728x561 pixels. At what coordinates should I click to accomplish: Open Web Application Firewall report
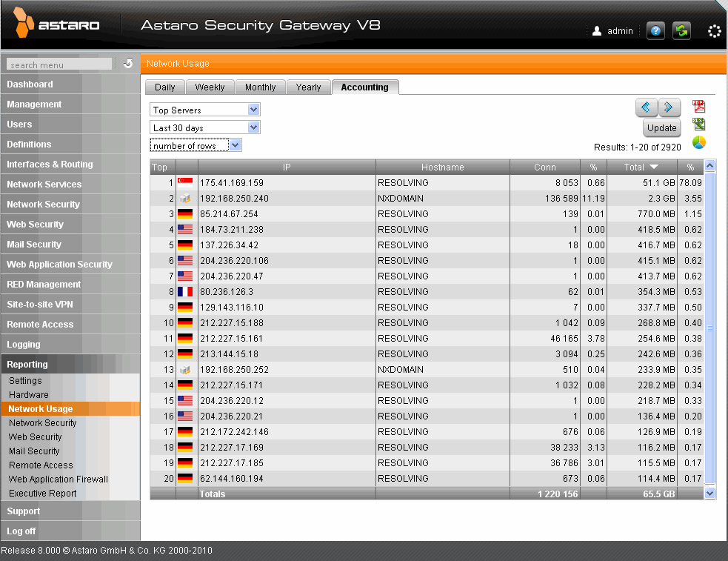coord(59,479)
